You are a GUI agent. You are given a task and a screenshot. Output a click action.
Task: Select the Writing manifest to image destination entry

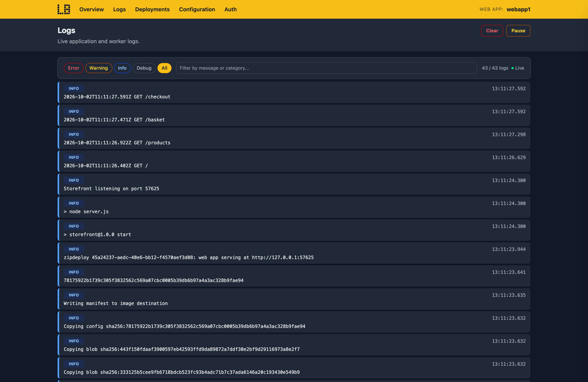(294, 299)
